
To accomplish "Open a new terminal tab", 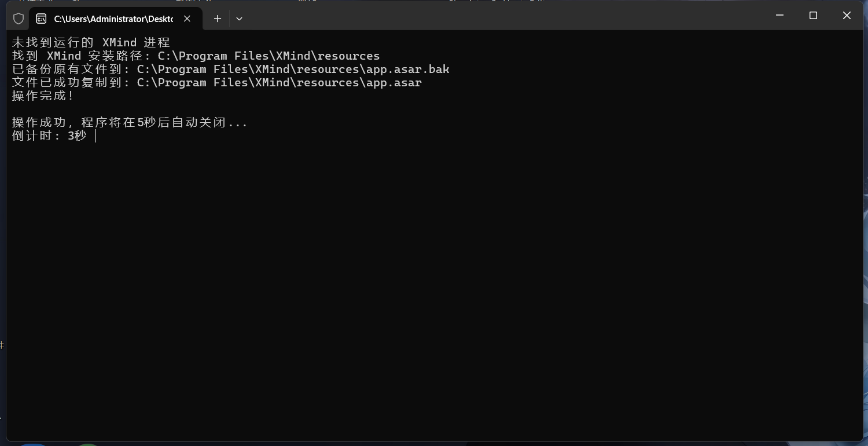I will click(218, 19).
